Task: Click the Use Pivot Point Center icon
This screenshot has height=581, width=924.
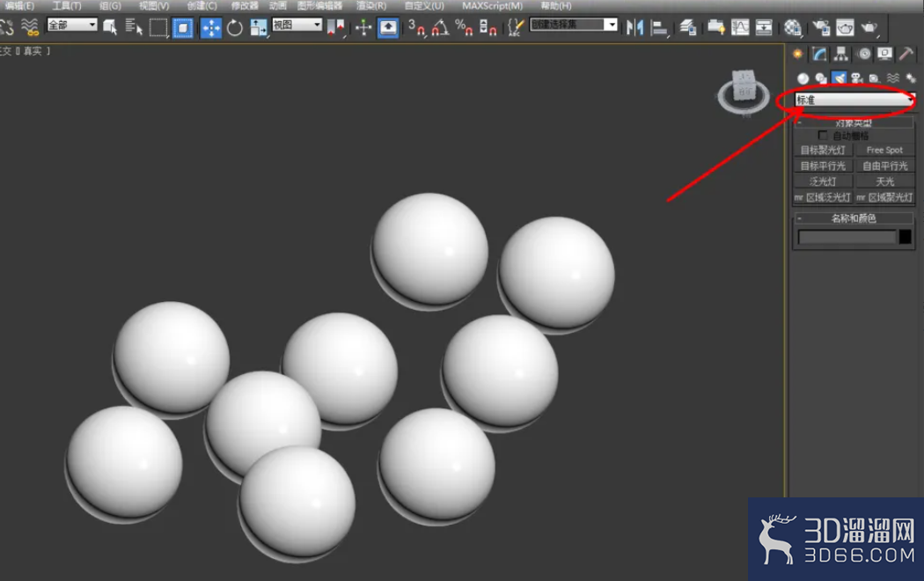Action: click(336, 27)
